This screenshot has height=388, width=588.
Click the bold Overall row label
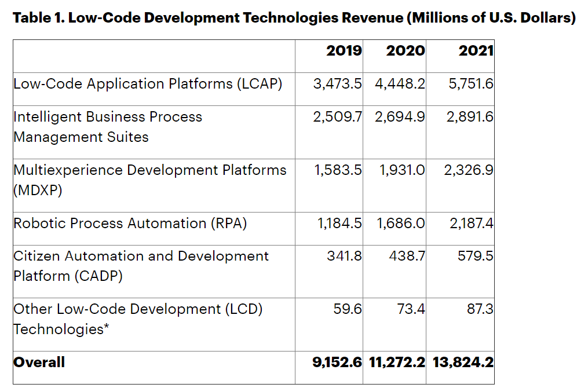pos(39,363)
